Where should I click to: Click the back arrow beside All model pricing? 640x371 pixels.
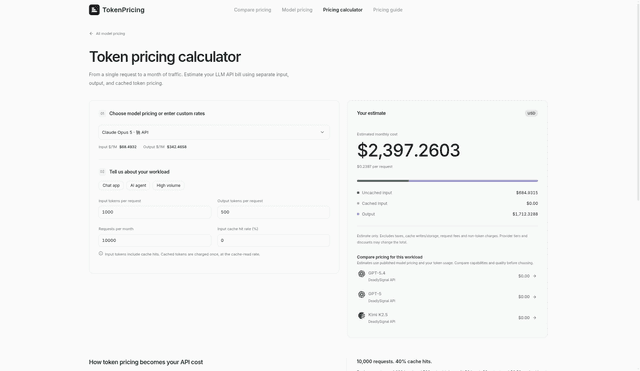pyautogui.click(x=91, y=33)
